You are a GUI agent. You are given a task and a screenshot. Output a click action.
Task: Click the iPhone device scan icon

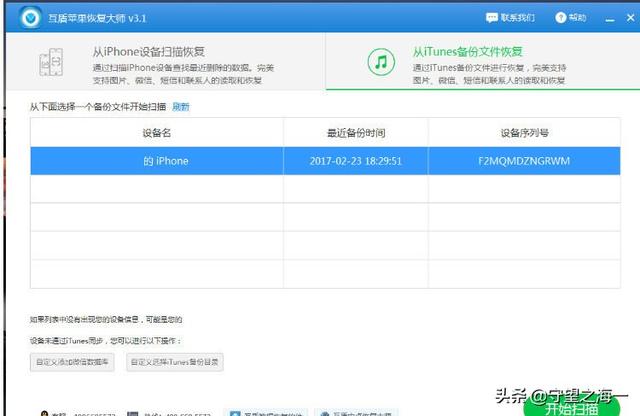coord(51,62)
